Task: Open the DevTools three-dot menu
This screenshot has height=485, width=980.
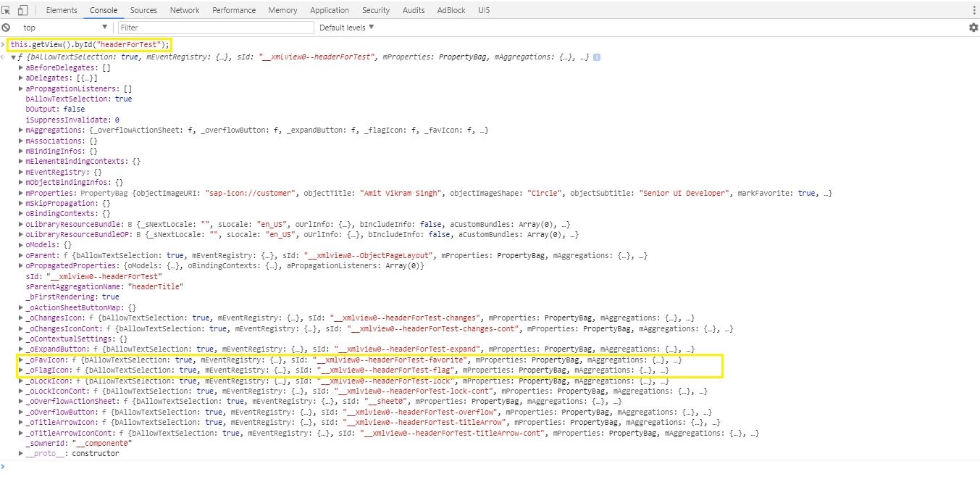Action: point(972,10)
